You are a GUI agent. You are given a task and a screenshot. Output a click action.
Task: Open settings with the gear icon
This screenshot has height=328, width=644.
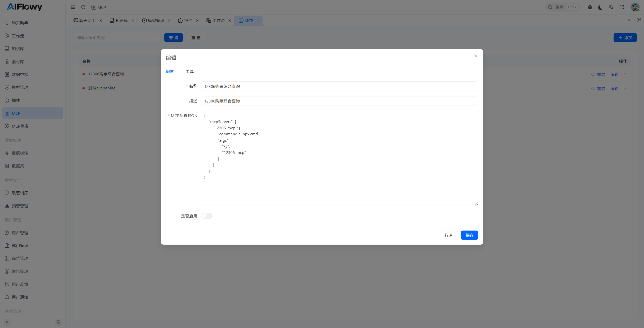click(590, 7)
